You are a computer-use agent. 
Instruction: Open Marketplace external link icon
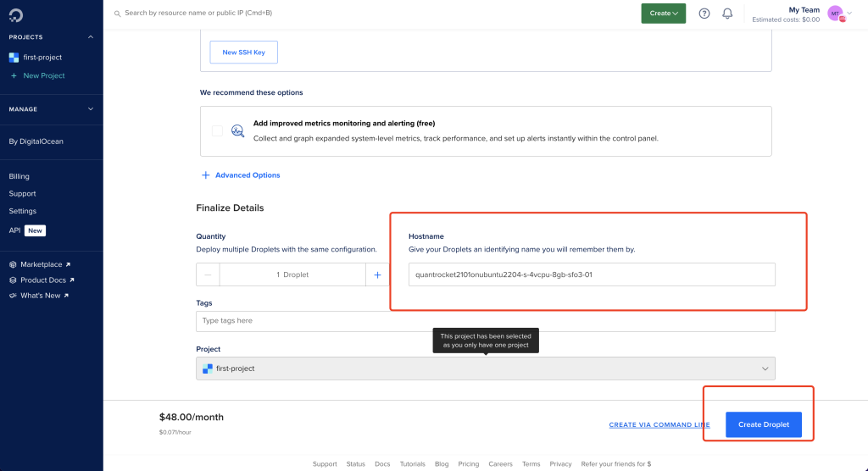68,264
